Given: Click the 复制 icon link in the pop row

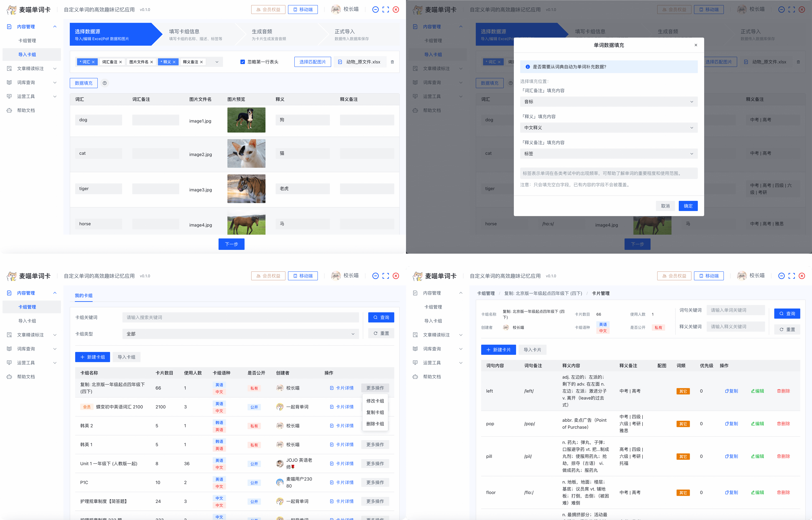Looking at the screenshot, I should click(x=731, y=423).
